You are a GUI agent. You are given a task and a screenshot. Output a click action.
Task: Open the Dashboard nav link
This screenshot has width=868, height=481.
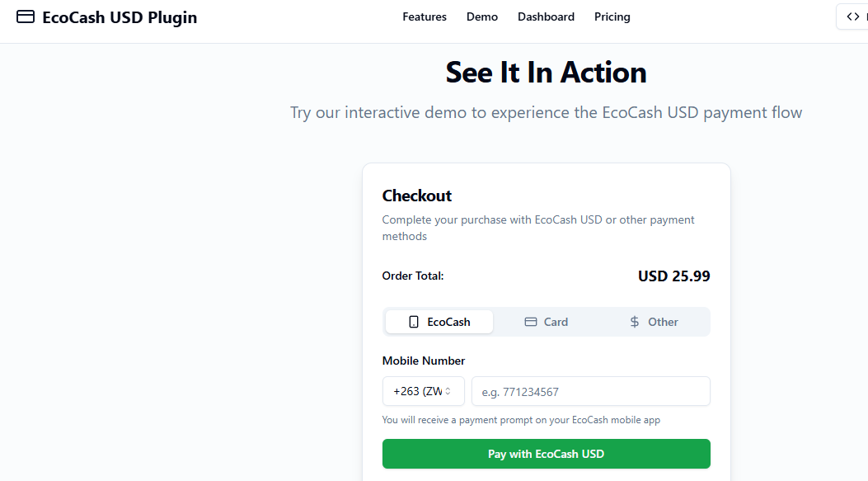(x=546, y=17)
